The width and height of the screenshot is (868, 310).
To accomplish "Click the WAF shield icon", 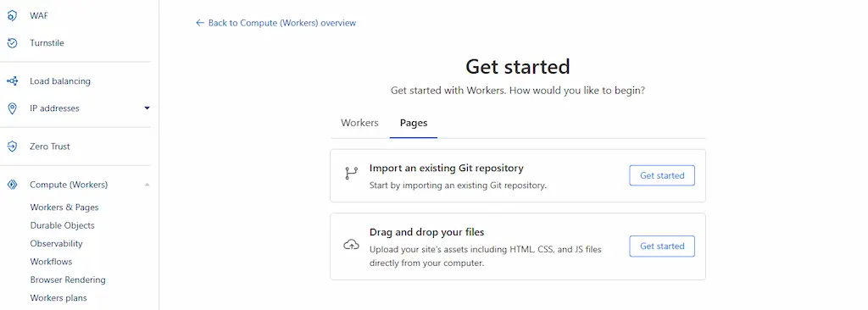I will pos(12,15).
